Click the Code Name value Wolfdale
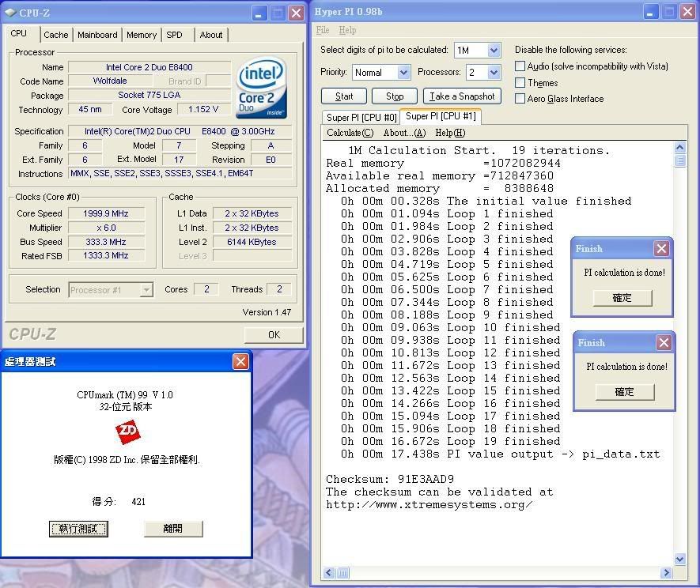 click(x=110, y=81)
